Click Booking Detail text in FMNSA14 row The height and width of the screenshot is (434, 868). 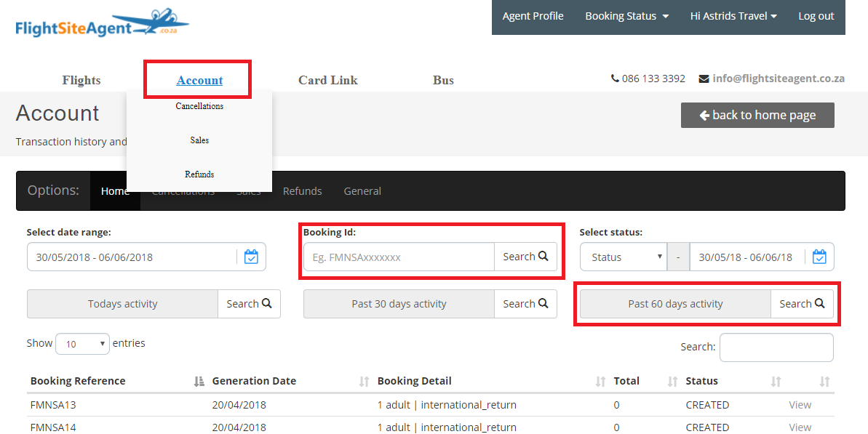447,427
